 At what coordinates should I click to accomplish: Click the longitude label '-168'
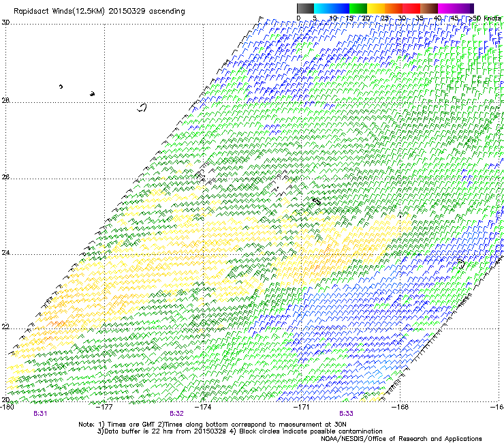click(401, 407)
